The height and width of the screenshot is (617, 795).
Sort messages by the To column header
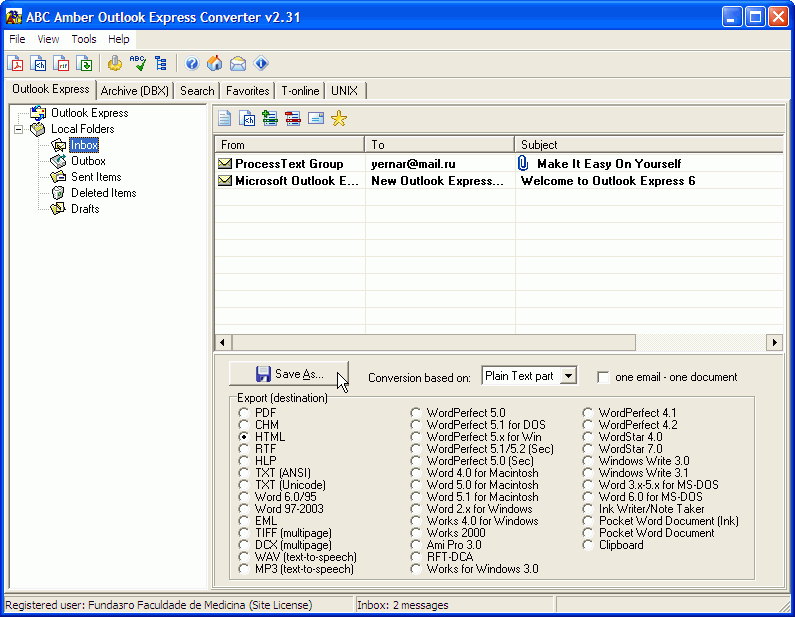440,145
